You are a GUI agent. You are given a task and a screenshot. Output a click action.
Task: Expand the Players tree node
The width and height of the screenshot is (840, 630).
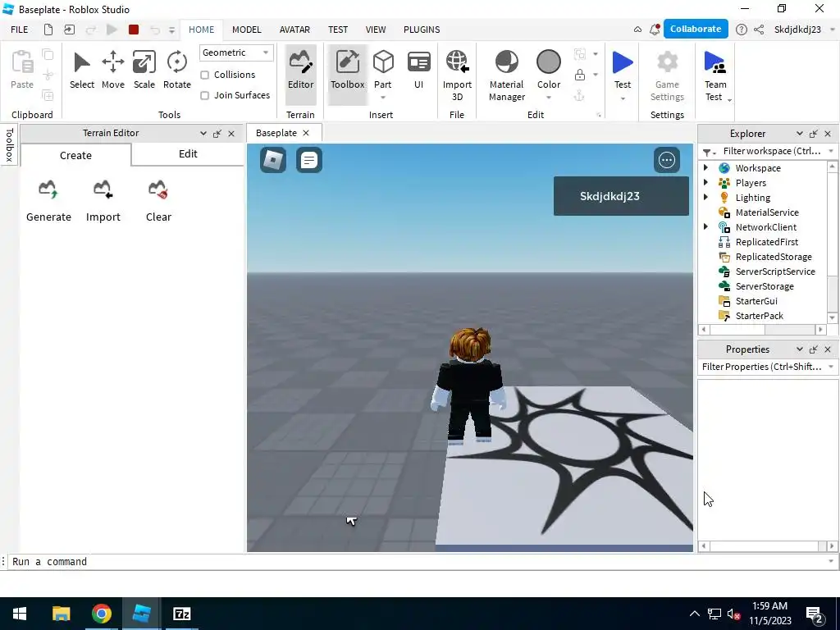point(705,183)
